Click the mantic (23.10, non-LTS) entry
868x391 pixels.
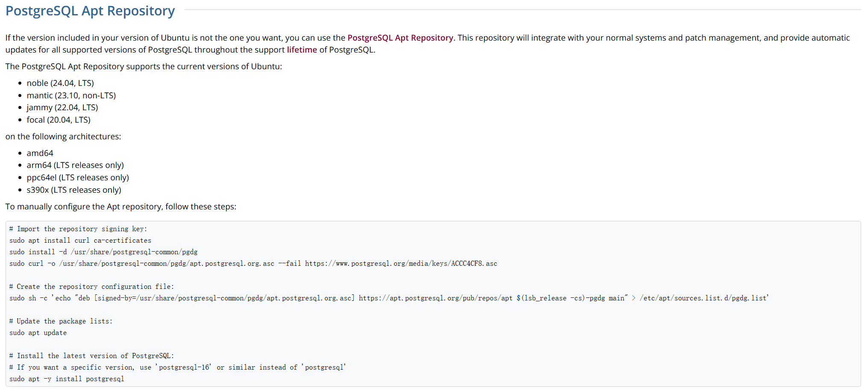pyautogui.click(x=71, y=95)
